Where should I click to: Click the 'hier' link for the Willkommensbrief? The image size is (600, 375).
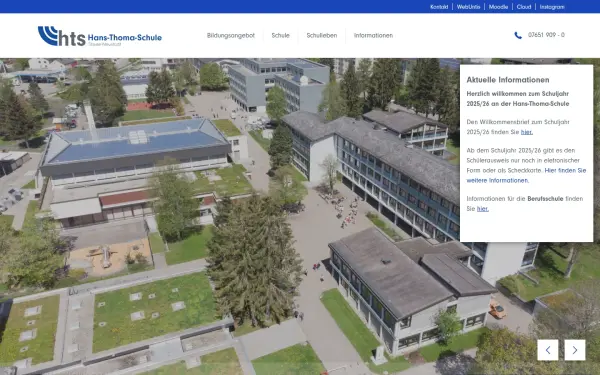(527, 132)
